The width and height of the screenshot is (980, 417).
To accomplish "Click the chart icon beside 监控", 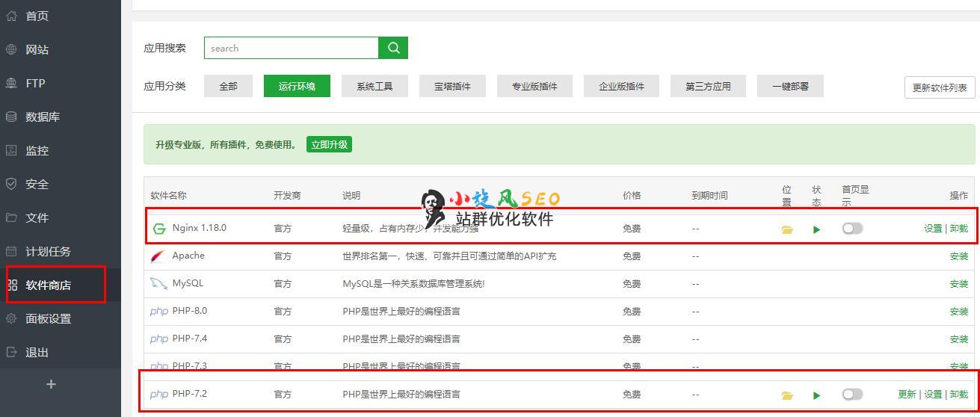I will tap(11, 150).
